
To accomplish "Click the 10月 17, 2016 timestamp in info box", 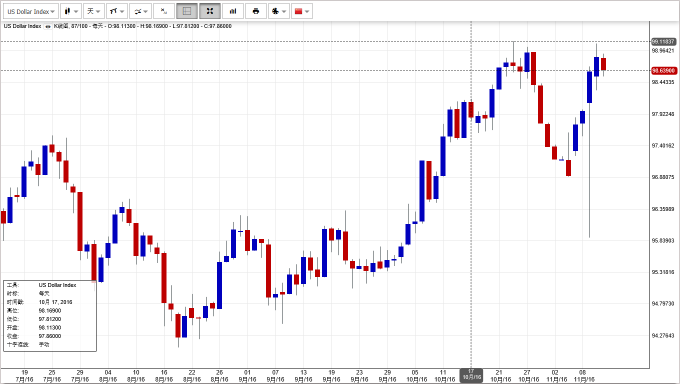I will click(x=56, y=302).
